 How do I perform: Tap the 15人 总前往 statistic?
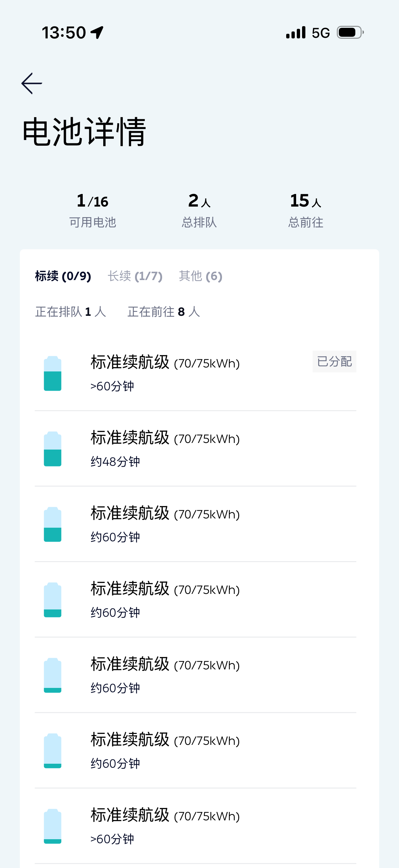306,210
